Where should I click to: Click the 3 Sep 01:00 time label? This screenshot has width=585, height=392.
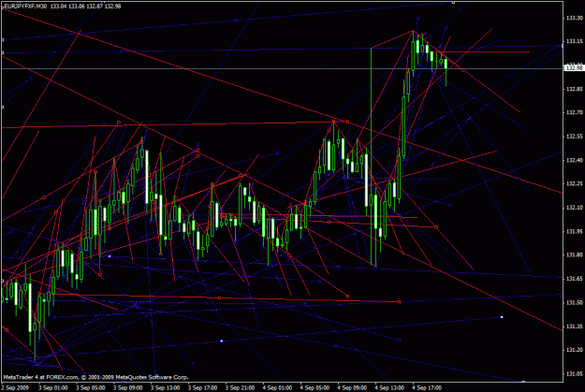[x=53, y=388]
